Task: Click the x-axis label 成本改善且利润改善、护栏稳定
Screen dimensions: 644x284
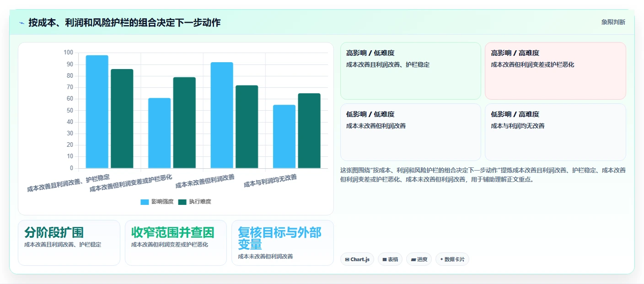Action: (x=69, y=183)
